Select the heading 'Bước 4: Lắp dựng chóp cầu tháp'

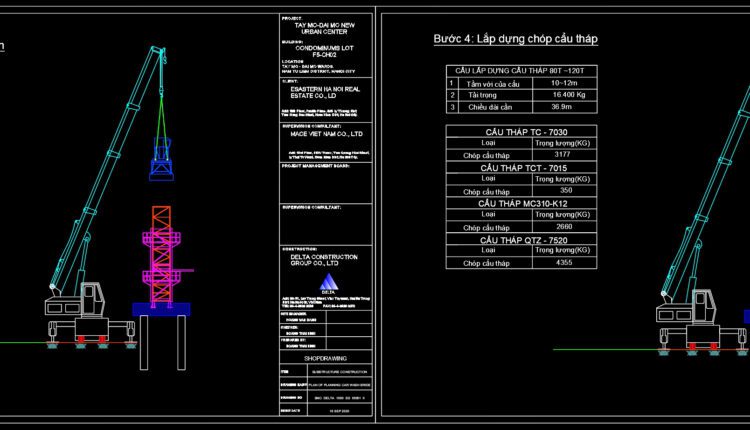click(515, 39)
